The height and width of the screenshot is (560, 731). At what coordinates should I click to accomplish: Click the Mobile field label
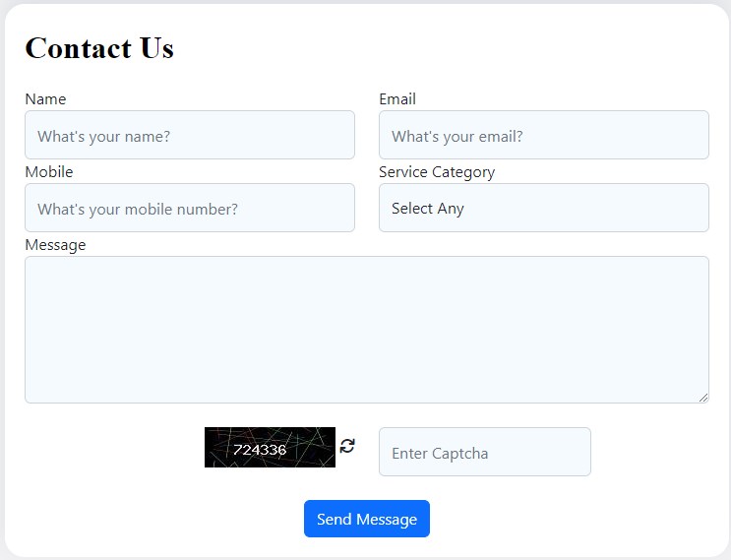coord(49,172)
